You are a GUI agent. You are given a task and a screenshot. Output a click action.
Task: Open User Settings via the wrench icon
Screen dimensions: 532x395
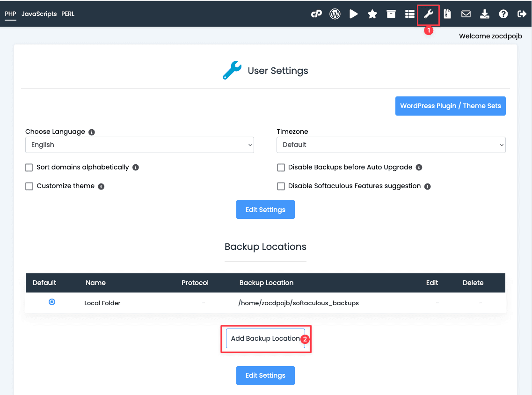tap(428, 14)
